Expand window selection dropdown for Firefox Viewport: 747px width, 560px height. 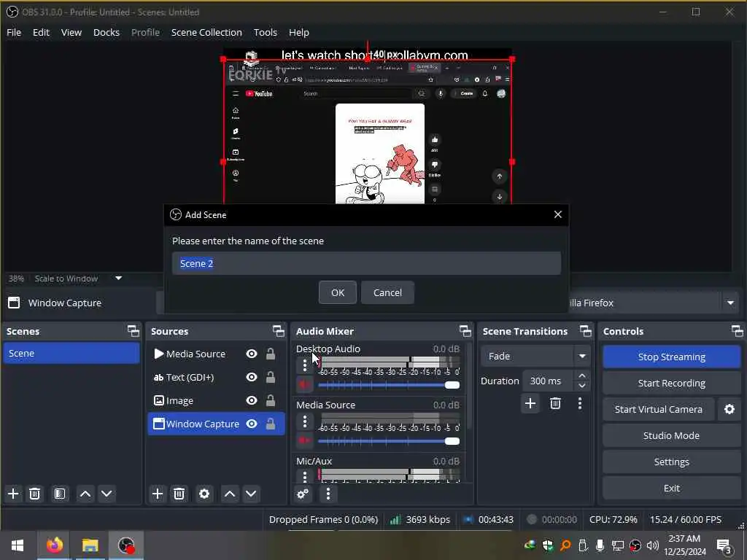[730, 303]
